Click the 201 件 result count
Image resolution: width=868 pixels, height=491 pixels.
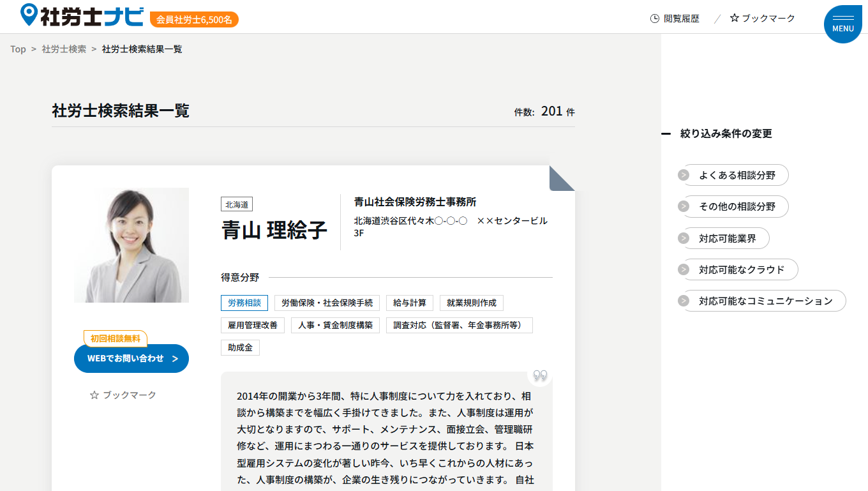558,111
